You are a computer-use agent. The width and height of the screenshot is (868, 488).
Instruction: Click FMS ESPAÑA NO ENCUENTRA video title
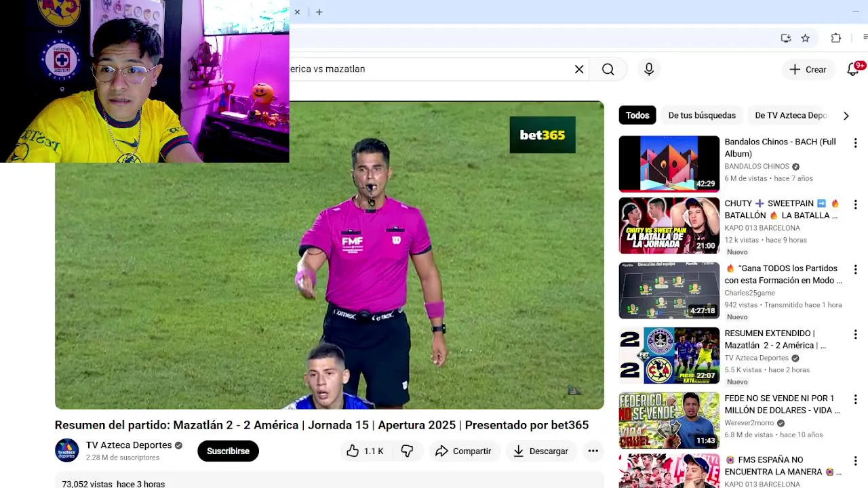[783, 466]
